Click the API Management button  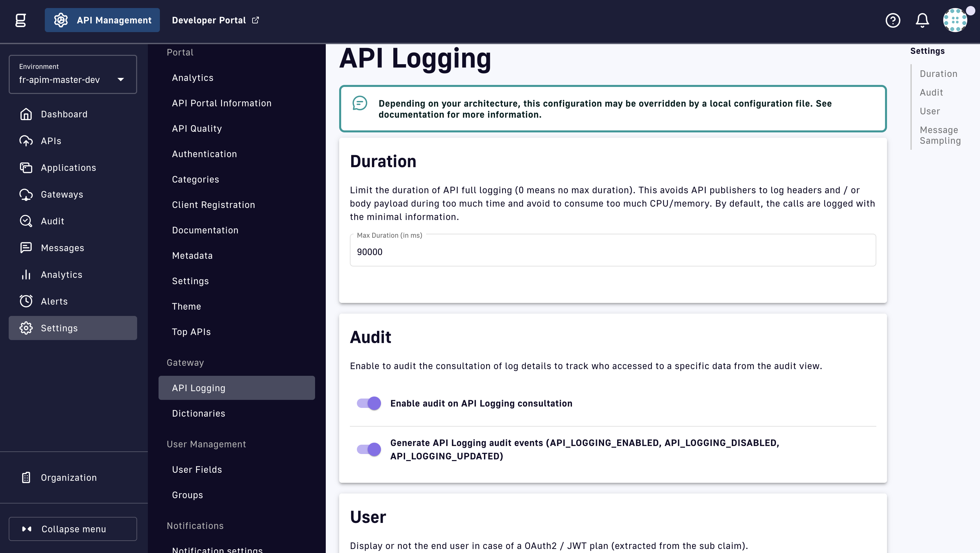tap(102, 20)
